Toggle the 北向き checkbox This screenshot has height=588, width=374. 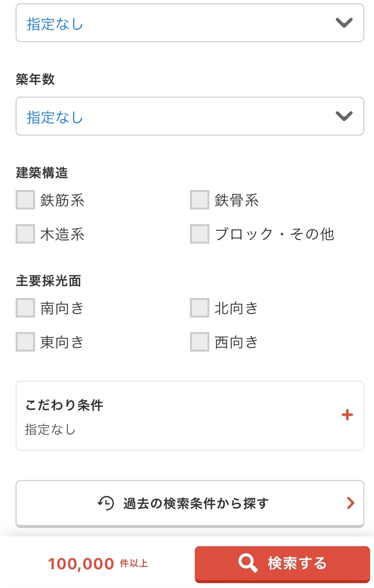pos(200,308)
